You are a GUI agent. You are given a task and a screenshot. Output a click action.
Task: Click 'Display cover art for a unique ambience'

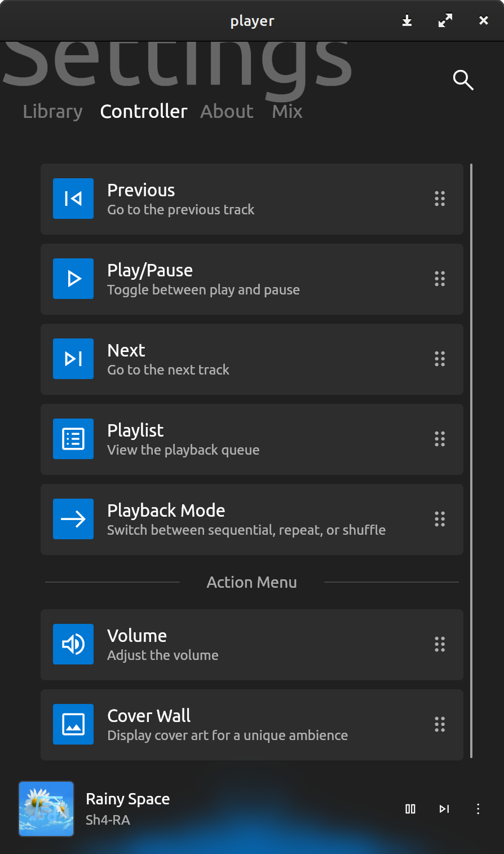click(228, 736)
